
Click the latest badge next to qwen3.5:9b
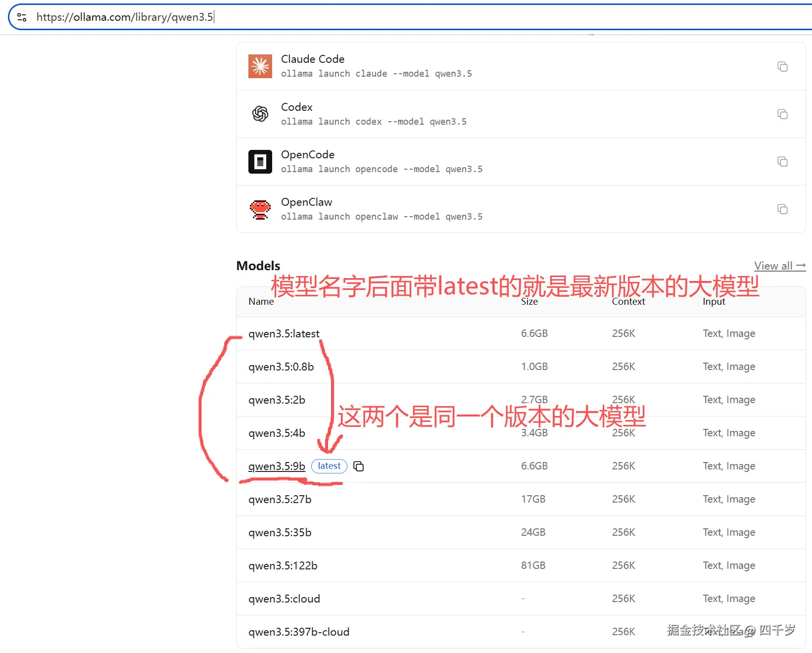[329, 466]
